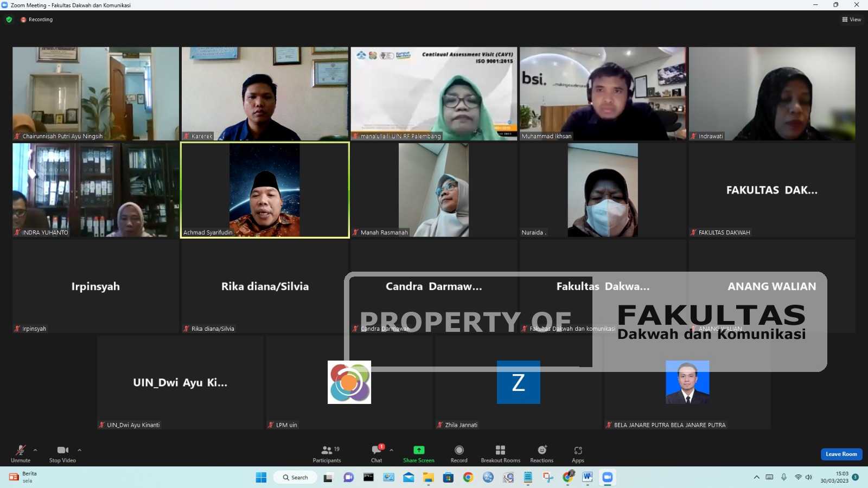Open the Participants panel

tap(327, 454)
